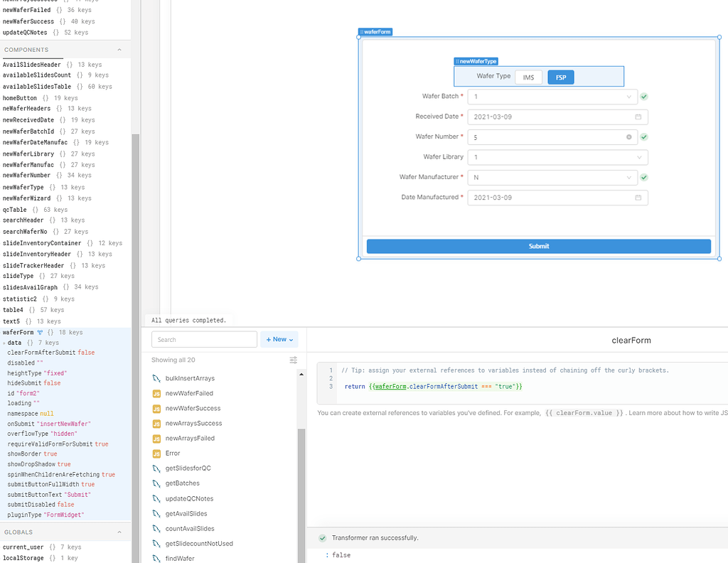Click the link icon next to waferForm in state tree

pos(39,331)
